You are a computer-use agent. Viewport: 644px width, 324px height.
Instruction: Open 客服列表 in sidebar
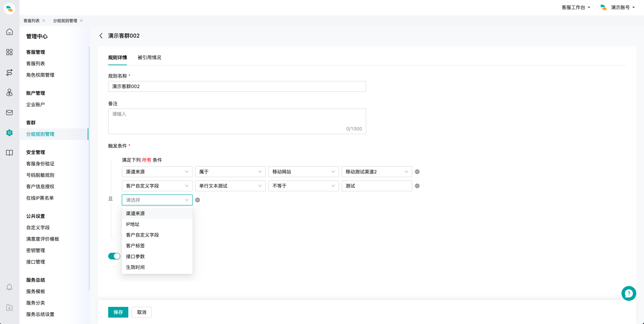(x=36, y=64)
